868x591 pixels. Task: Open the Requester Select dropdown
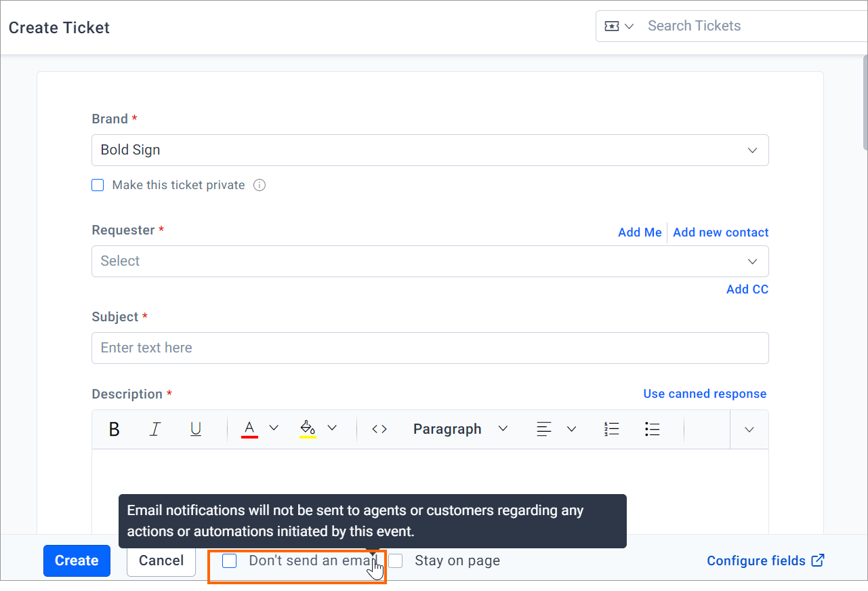(x=430, y=261)
